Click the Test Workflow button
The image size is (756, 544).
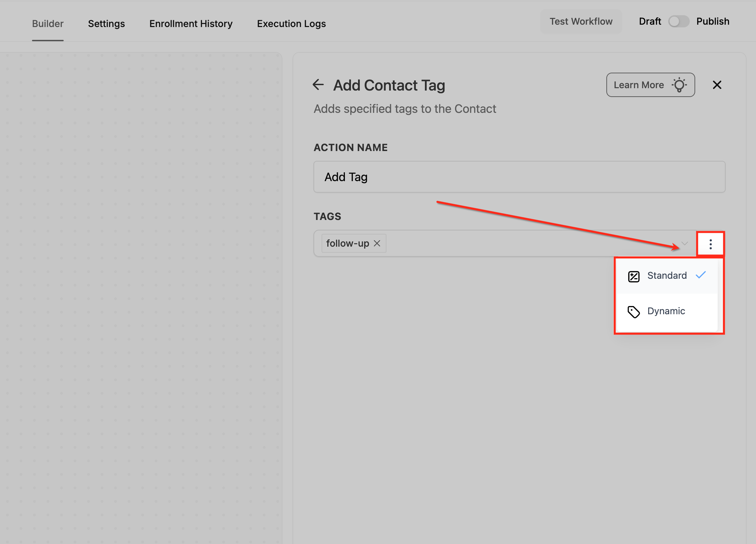coord(581,21)
